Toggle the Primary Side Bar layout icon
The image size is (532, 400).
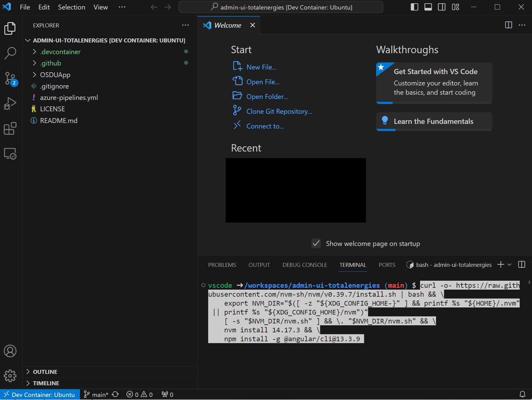(x=414, y=7)
